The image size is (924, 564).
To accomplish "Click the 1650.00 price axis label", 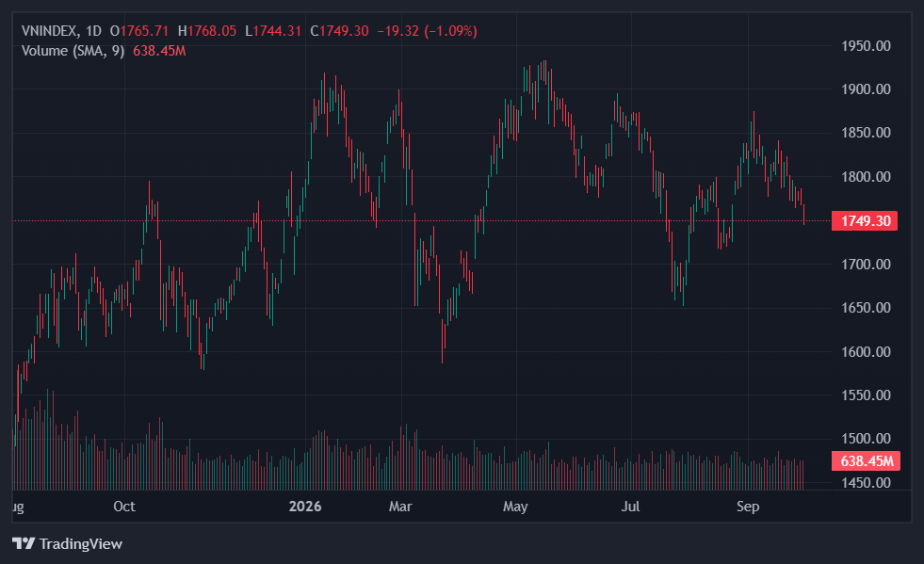I will pyautogui.click(x=866, y=308).
